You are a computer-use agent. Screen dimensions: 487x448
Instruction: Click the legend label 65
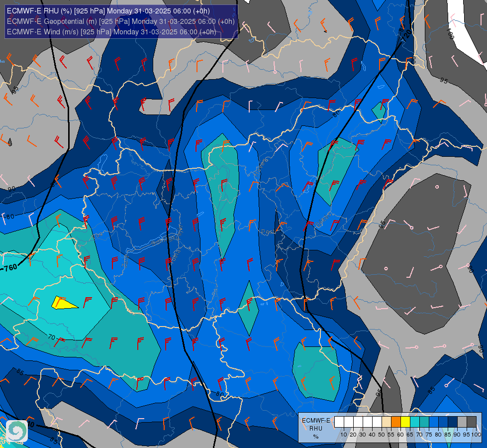point(410,435)
